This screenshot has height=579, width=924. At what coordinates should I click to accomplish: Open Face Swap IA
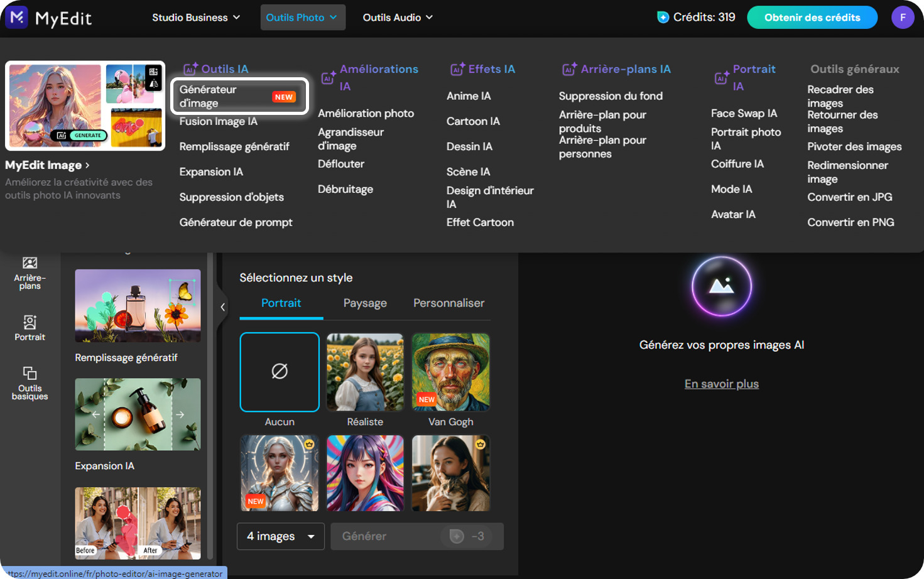coord(744,113)
